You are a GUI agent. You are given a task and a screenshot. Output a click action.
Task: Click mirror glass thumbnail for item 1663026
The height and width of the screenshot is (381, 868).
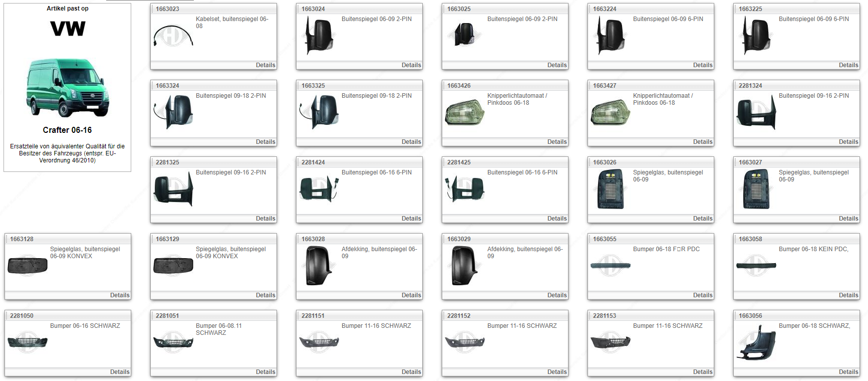611,189
